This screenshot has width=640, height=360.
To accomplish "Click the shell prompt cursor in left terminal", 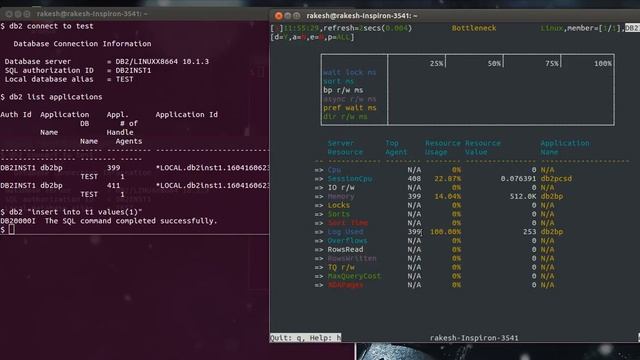I will [x=11, y=230].
